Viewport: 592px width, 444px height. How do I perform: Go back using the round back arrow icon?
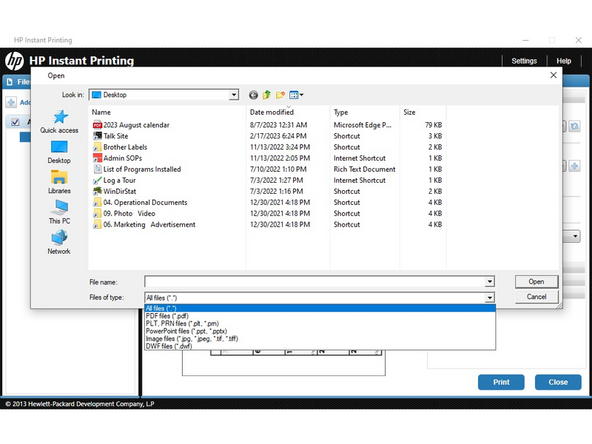(253, 95)
